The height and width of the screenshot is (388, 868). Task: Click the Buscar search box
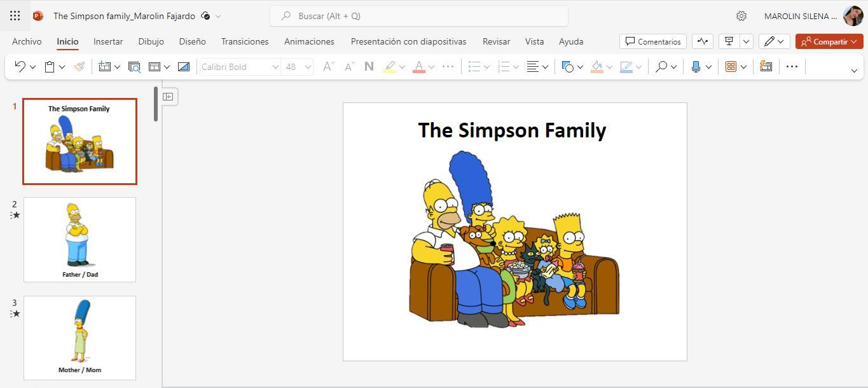coord(419,16)
